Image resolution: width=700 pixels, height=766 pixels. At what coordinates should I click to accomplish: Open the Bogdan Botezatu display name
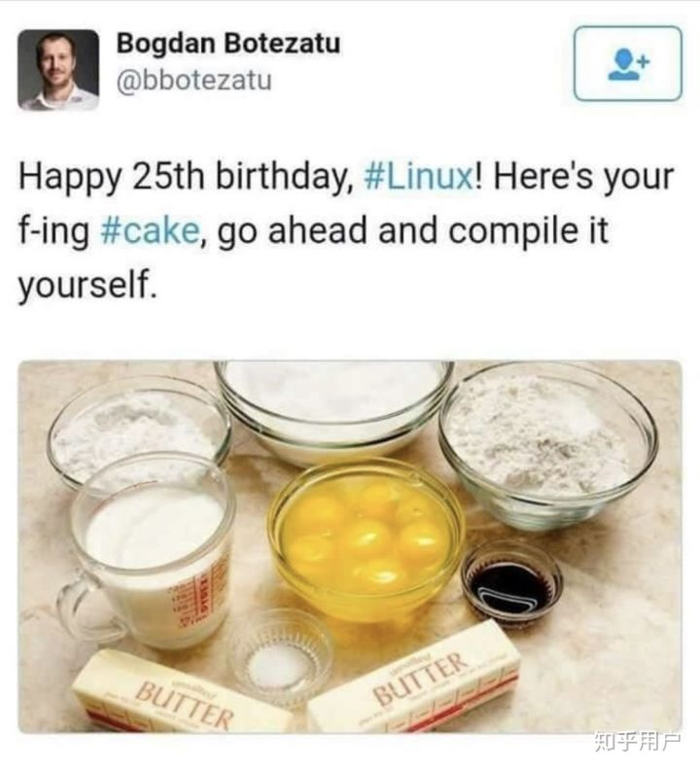pos(228,44)
